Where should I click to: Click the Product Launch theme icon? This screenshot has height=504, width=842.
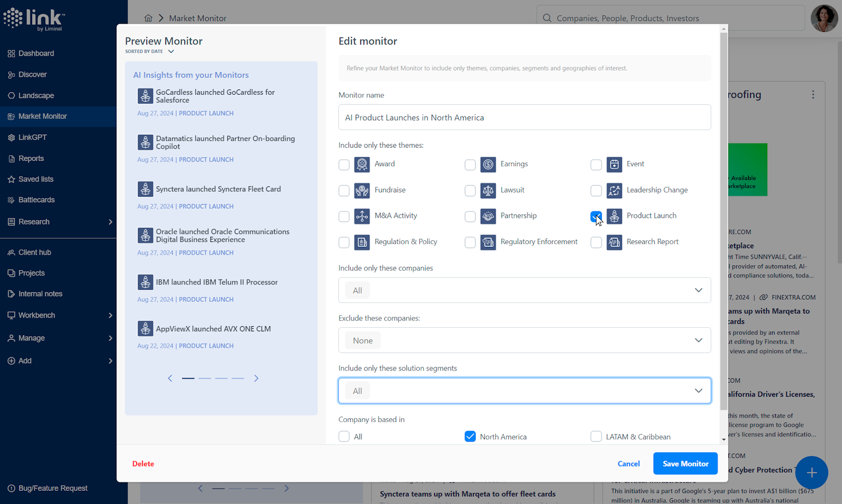pos(614,216)
